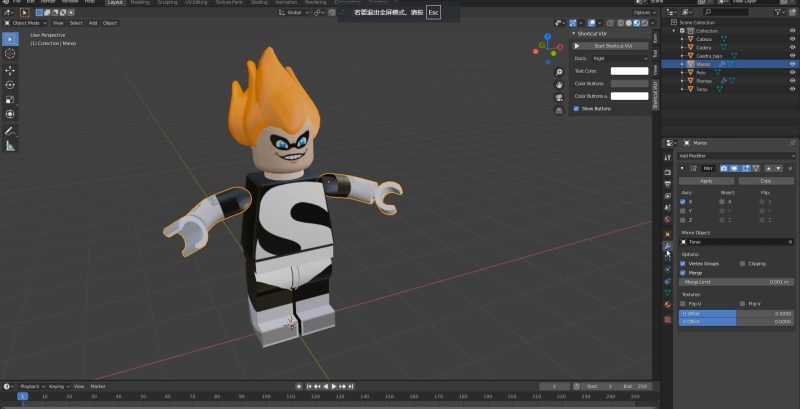Screen dimensions: 800x409
Task: Click the pan view hand icon
Action: pos(559,85)
